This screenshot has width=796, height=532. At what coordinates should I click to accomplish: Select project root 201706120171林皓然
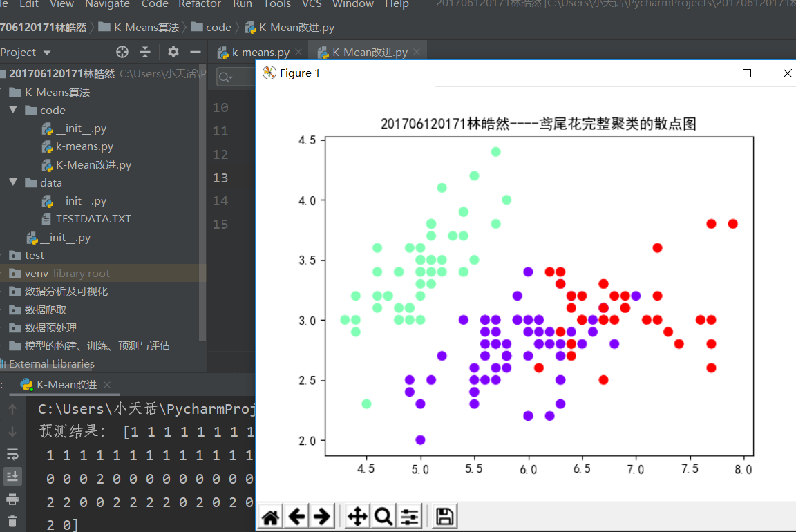[x=58, y=74]
